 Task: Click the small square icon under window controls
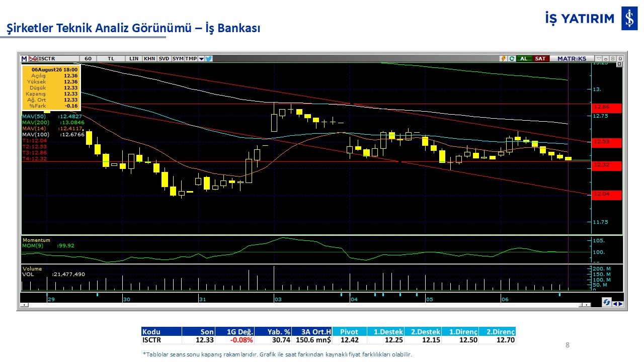619,64
